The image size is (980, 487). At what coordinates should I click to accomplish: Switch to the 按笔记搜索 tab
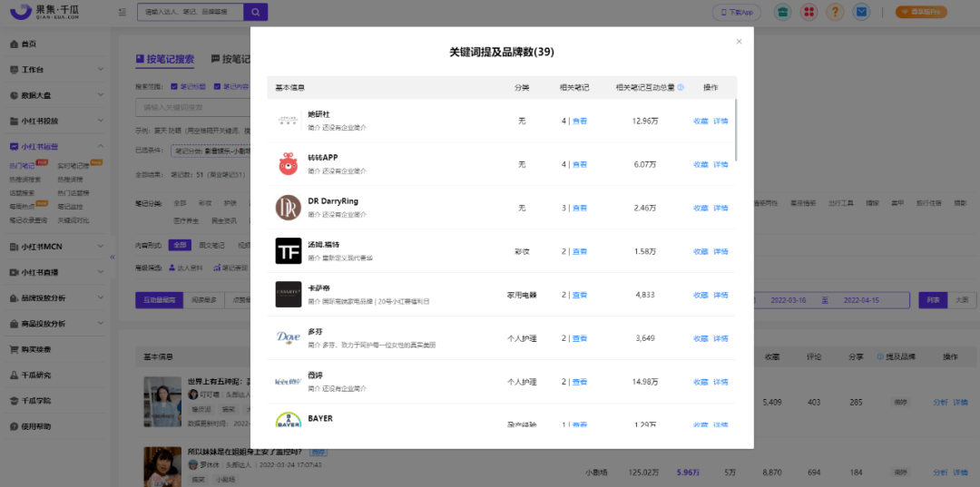click(x=165, y=60)
